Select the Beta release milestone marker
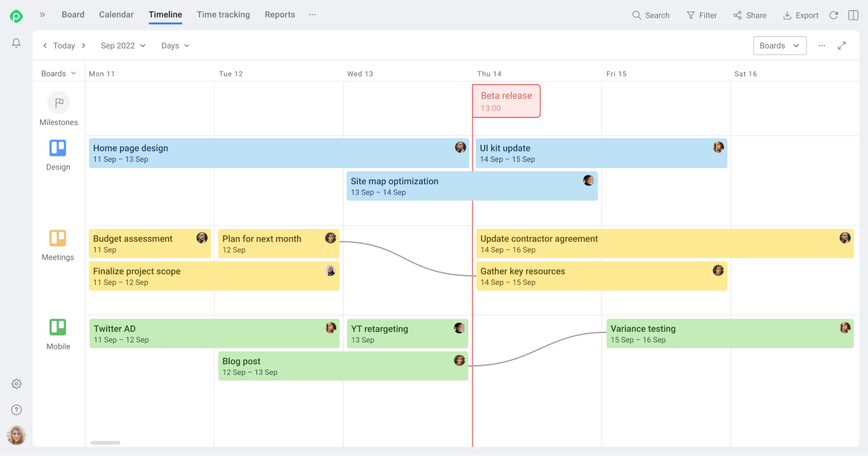 click(506, 101)
